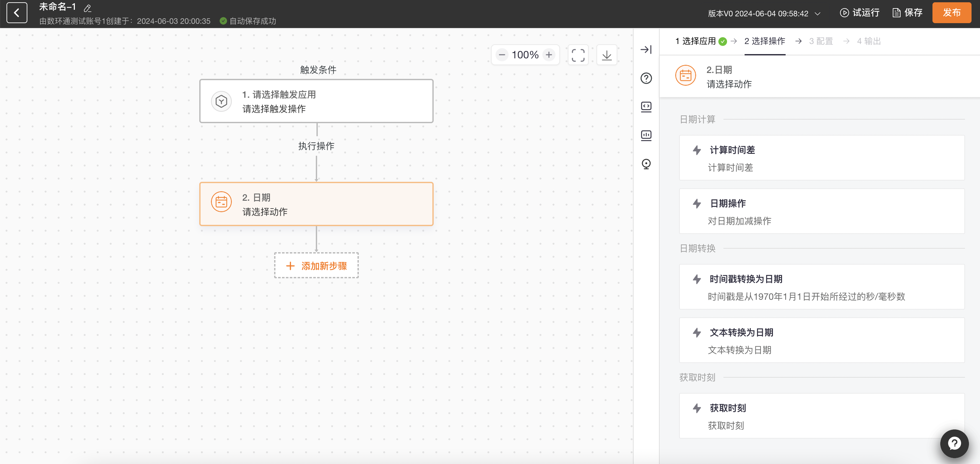Screen dimensions: 980x464
Task: Click lightning icon beside 时间戳转换为日期
Action: point(696,279)
